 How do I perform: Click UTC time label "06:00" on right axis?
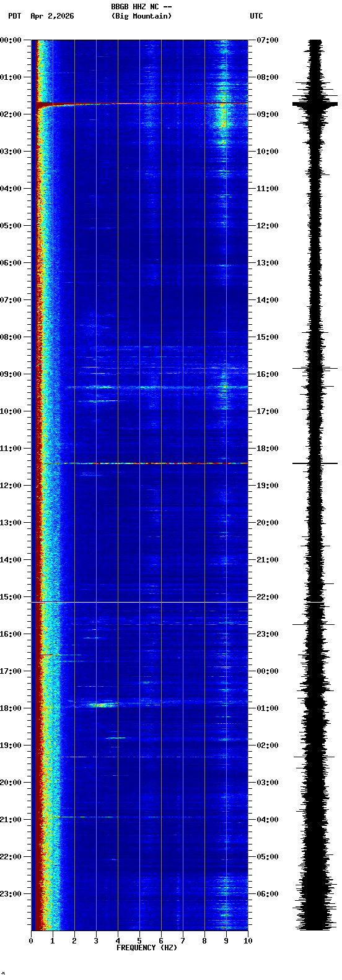268,894
